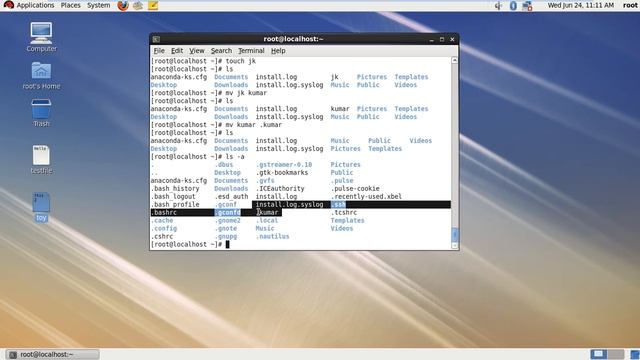This screenshot has height=360, width=640.
Task: Click the .dbus entry
Action: click(x=224, y=164)
